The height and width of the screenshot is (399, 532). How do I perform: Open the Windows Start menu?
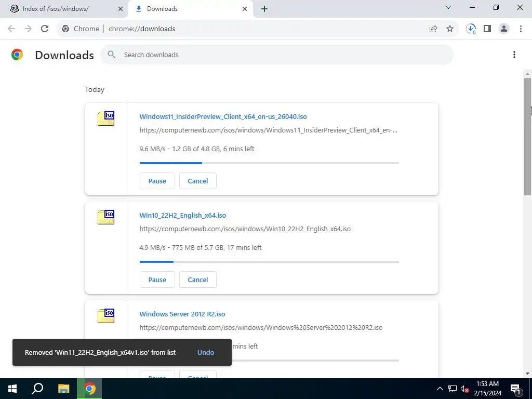point(12,389)
